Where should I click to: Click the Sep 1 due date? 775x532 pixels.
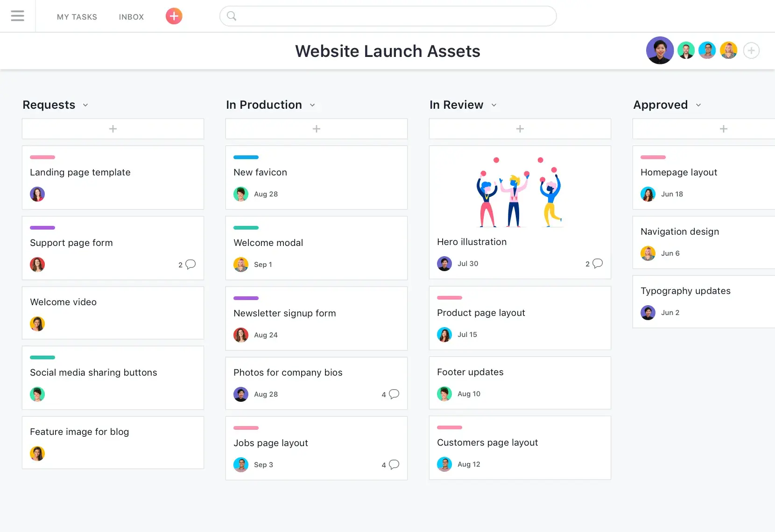[x=263, y=265]
